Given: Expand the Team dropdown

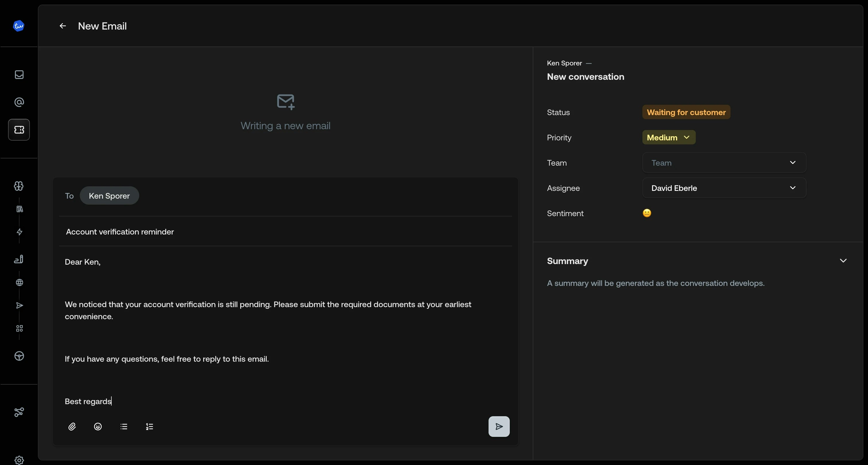Looking at the screenshot, I should tap(724, 163).
